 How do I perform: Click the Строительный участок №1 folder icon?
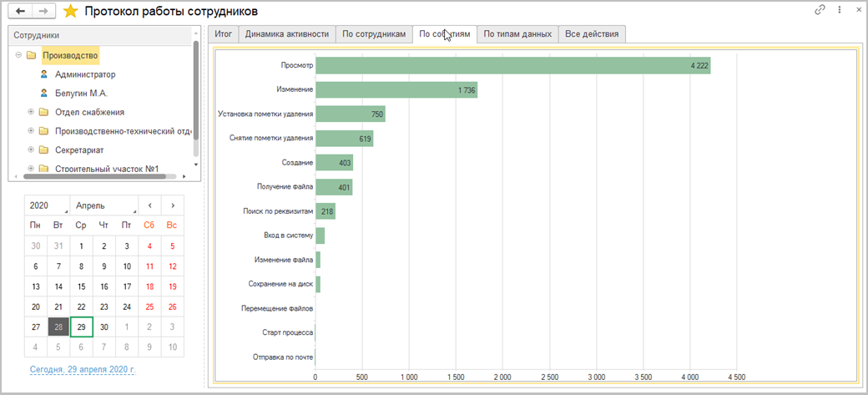[x=43, y=169]
